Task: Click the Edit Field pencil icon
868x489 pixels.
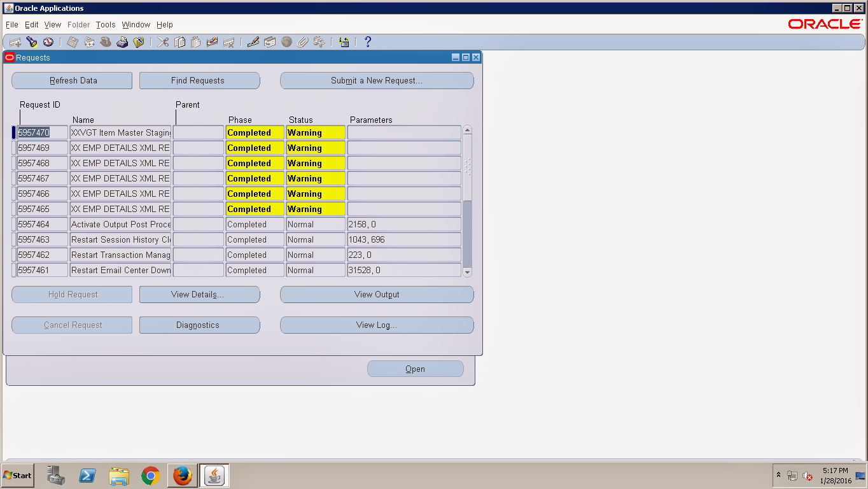Action: 253,42
